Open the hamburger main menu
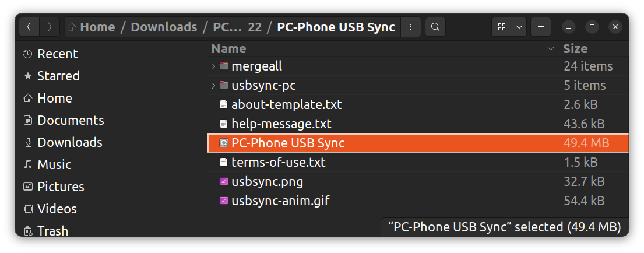Viewport: 644px width, 253px height. point(541,27)
